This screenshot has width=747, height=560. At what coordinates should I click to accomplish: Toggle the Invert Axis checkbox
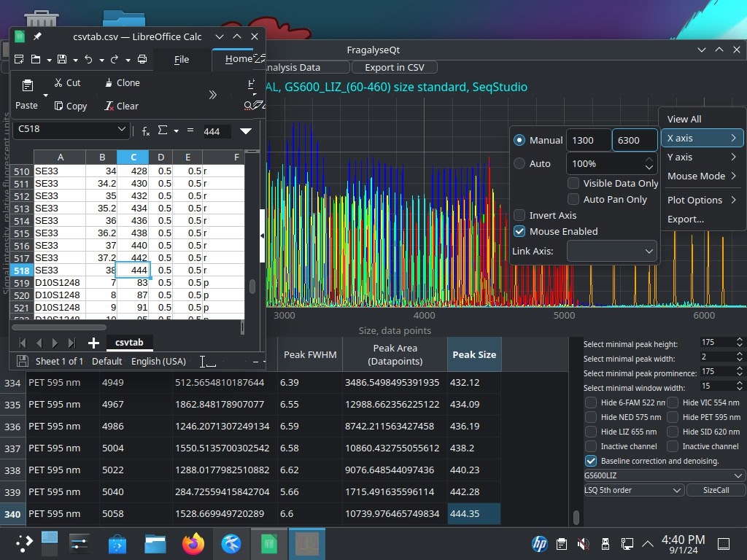(519, 215)
